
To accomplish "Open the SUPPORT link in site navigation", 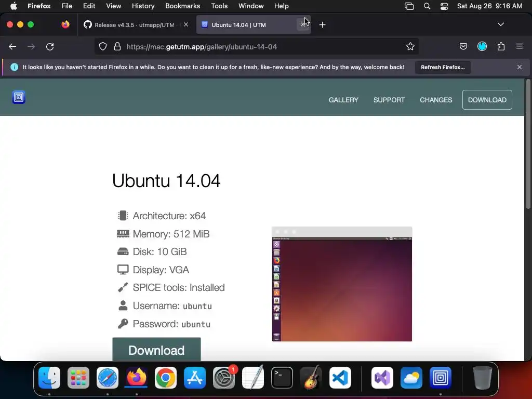I will [389, 100].
